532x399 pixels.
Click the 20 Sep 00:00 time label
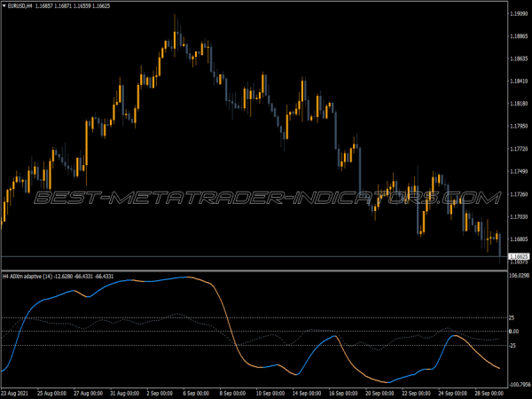(x=379, y=394)
